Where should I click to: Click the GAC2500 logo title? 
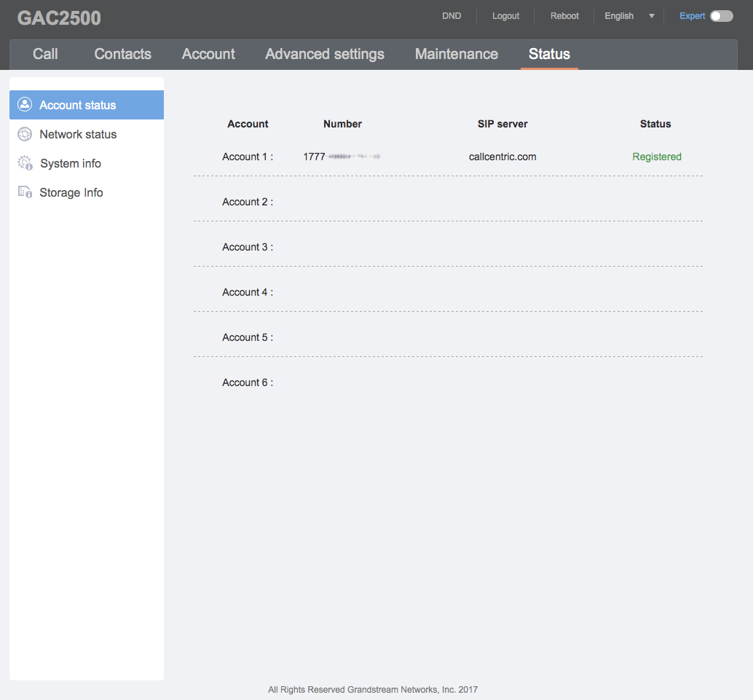tap(59, 18)
